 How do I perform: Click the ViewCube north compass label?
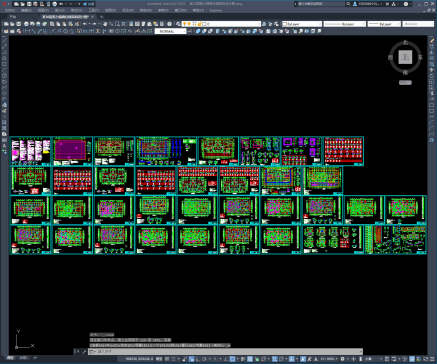coord(406,43)
